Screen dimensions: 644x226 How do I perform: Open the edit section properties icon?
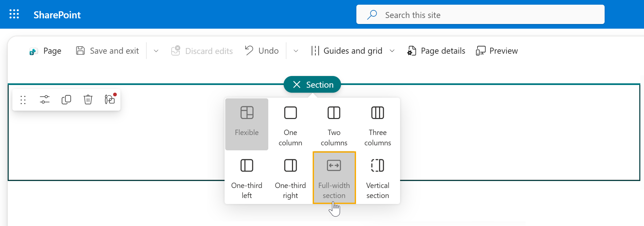pos(45,100)
